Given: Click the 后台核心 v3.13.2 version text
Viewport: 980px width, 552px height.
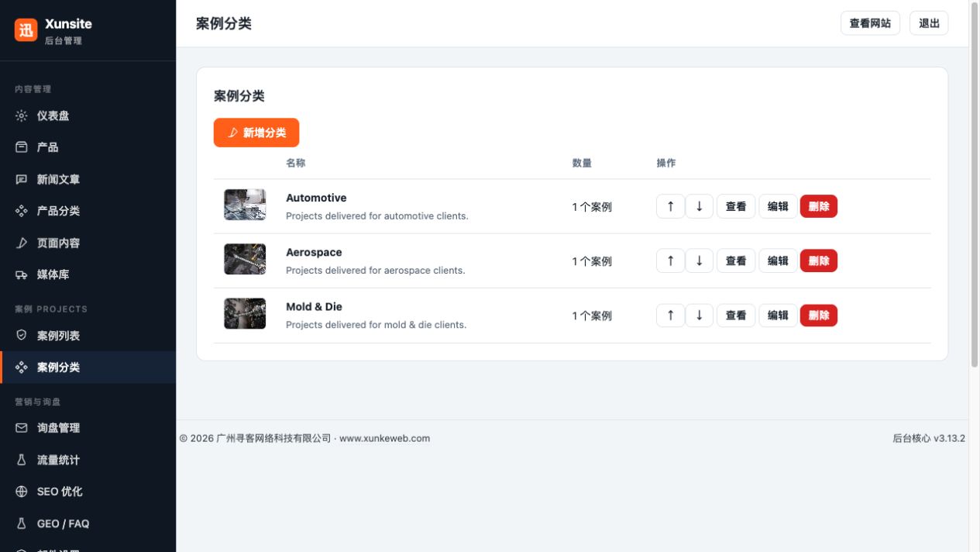Looking at the screenshot, I should pos(929,438).
